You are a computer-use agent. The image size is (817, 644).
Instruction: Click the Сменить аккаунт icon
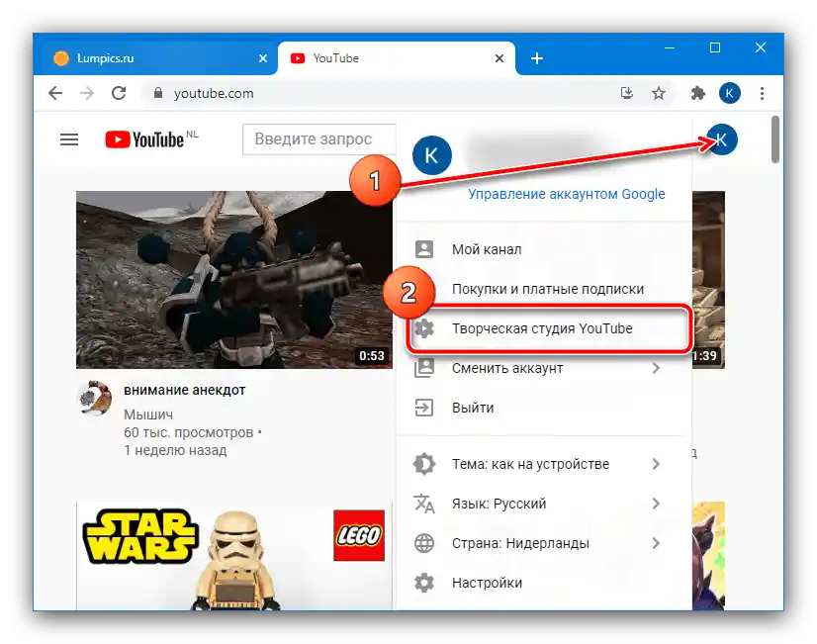coord(424,368)
